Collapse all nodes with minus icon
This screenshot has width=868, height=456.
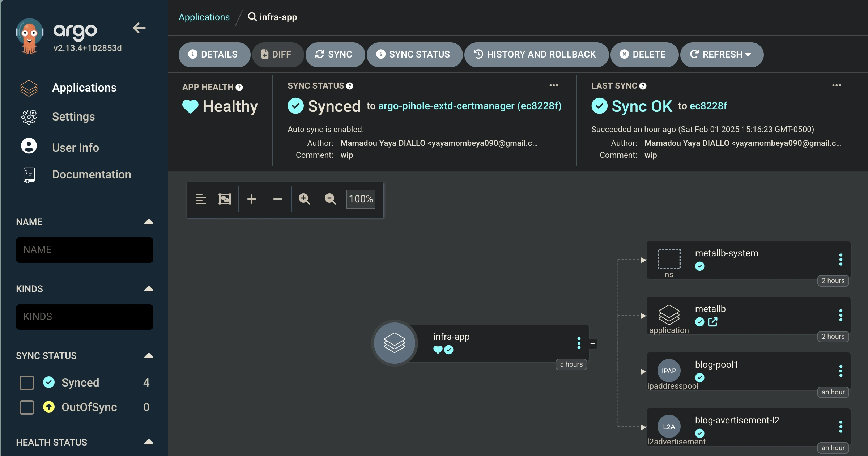coord(277,199)
